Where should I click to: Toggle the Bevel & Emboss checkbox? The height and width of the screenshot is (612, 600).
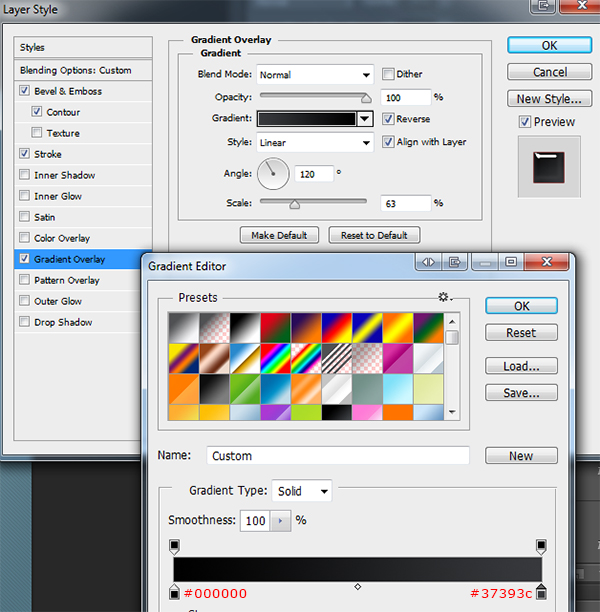[24, 91]
